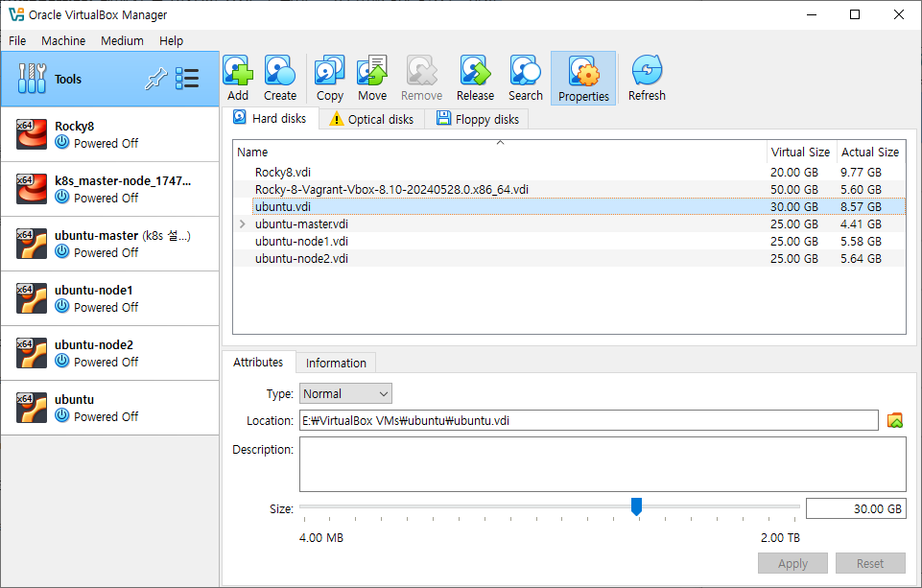Click the 2.00 TB maximum slider label

[780, 537]
